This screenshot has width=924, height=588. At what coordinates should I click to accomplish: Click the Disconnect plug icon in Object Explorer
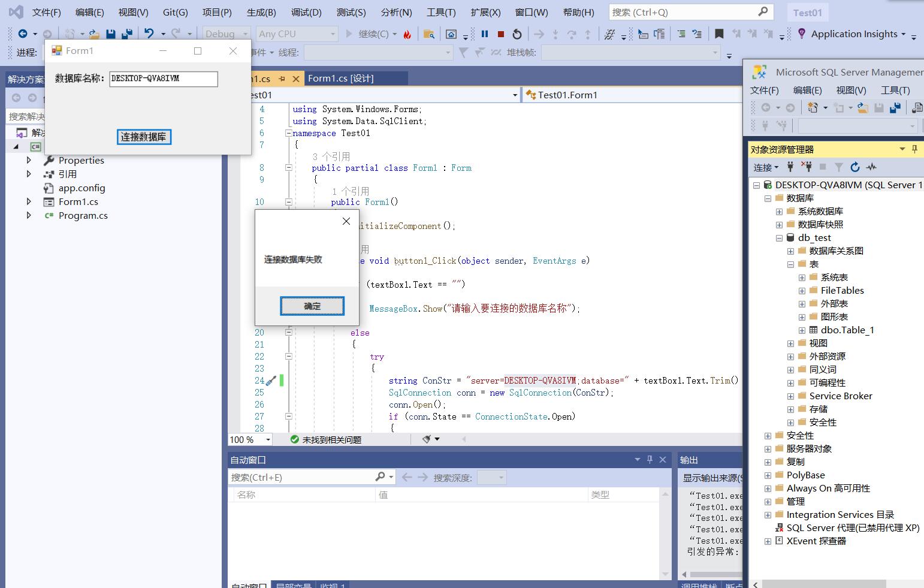point(807,167)
